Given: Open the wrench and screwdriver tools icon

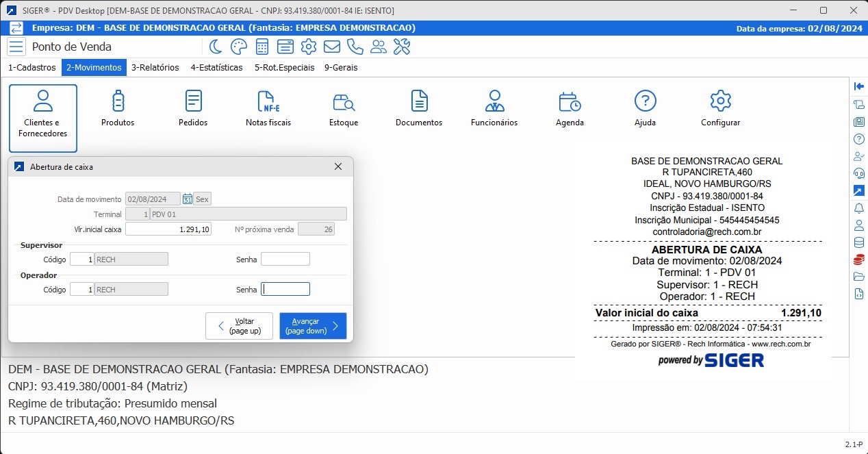Looking at the screenshot, I should 402,47.
